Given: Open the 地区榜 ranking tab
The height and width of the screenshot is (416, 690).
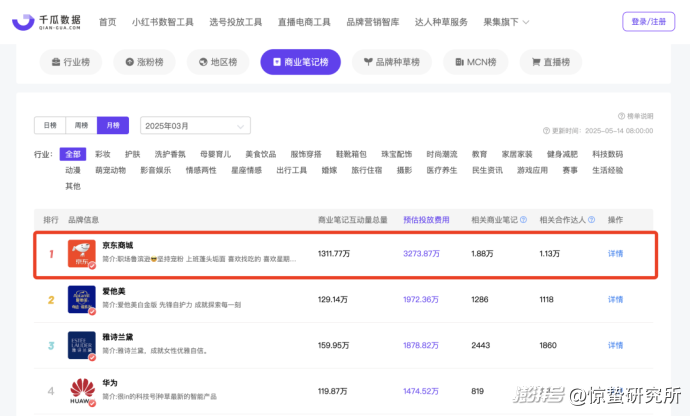Looking at the screenshot, I should [218, 62].
